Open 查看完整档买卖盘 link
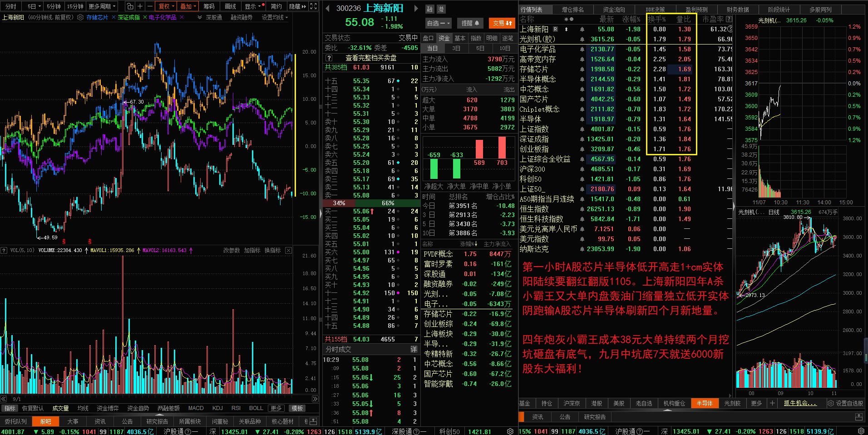868x435 pixels. tap(371, 58)
